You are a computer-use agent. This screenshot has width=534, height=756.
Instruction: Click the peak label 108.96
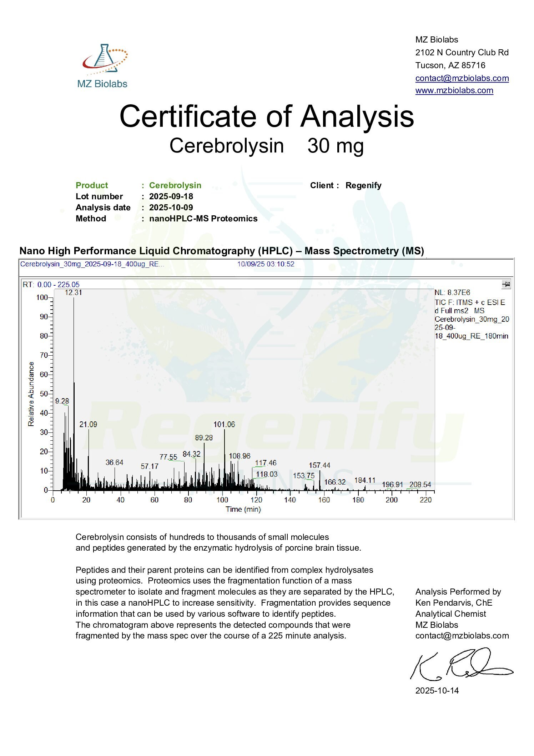(240, 456)
